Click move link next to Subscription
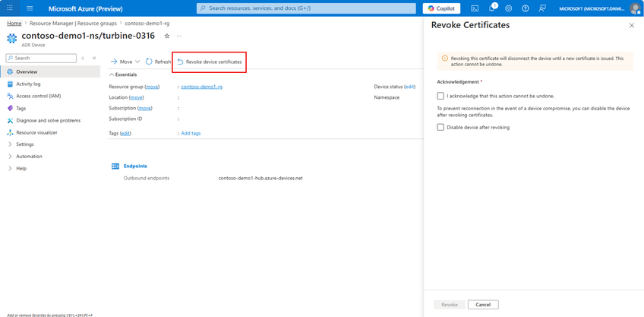Viewport: 644px width, 317px height. coord(144,108)
